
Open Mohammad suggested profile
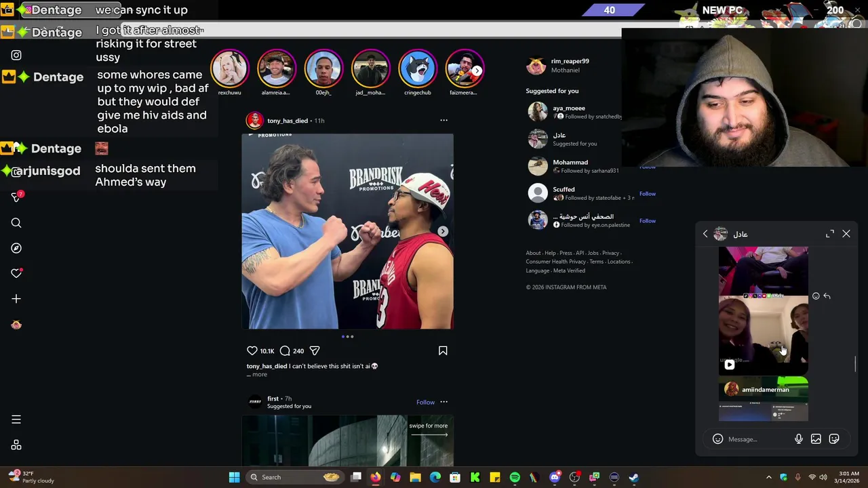[x=570, y=162]
